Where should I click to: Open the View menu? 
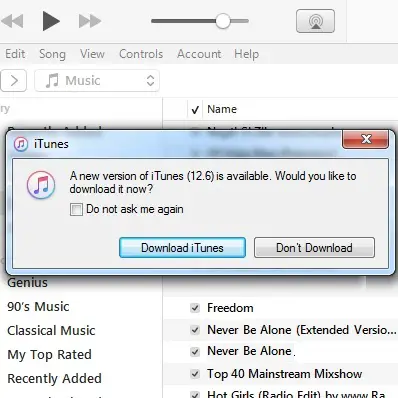coord(92,54)
